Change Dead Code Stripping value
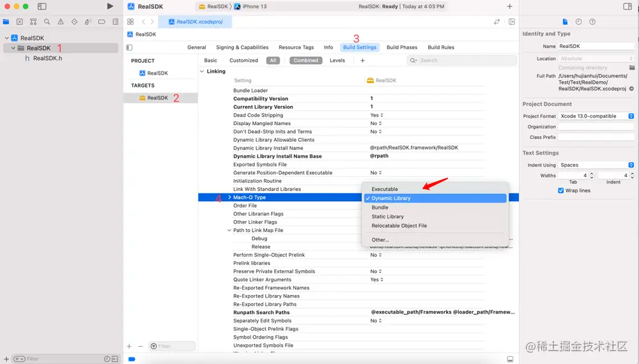Screen dimensions: 639x364 (x=376, y=115)
